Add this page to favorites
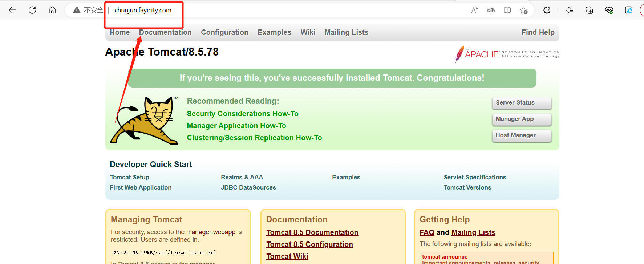The width and height of the screenshot is (644, 264). (523, 10)
